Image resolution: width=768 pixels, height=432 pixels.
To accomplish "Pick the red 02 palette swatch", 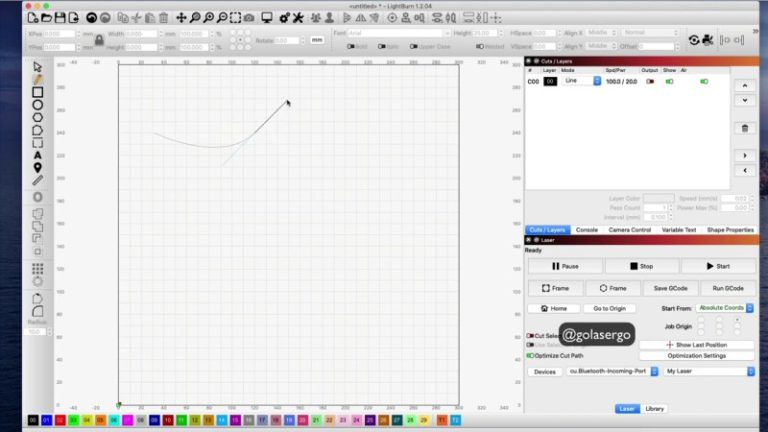I will (x=60, y=420).
